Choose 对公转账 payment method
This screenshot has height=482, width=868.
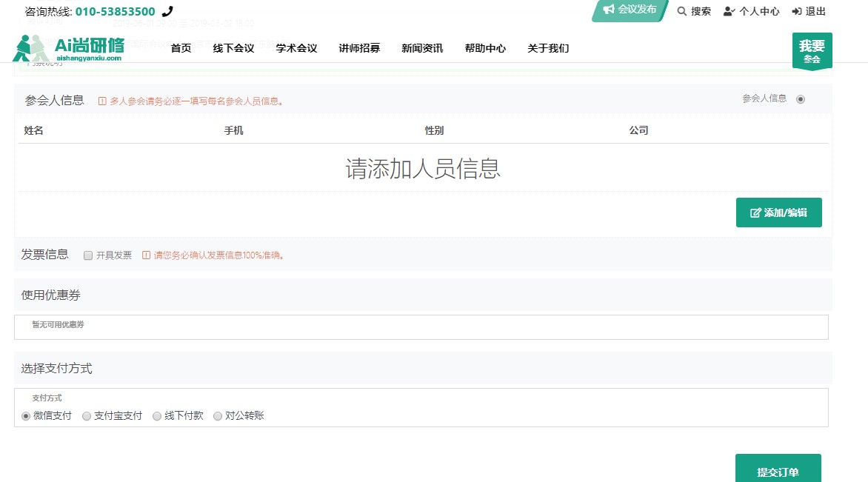pos(218,416)
